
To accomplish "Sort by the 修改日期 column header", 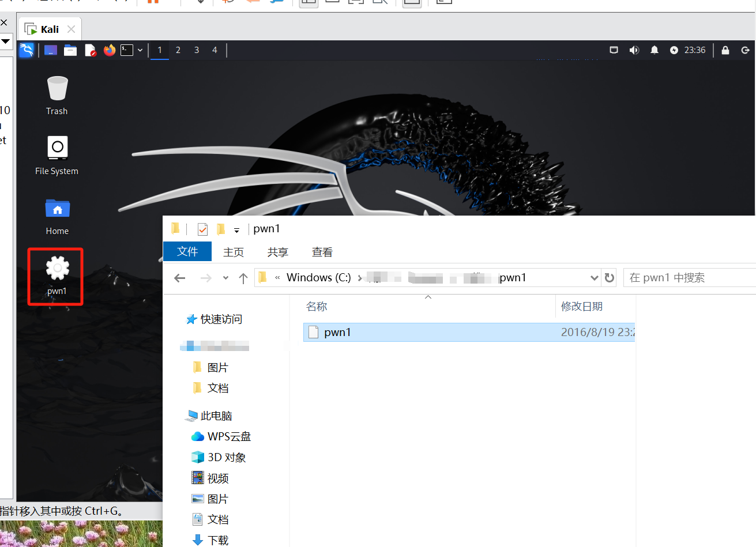I will click(582, 307).
